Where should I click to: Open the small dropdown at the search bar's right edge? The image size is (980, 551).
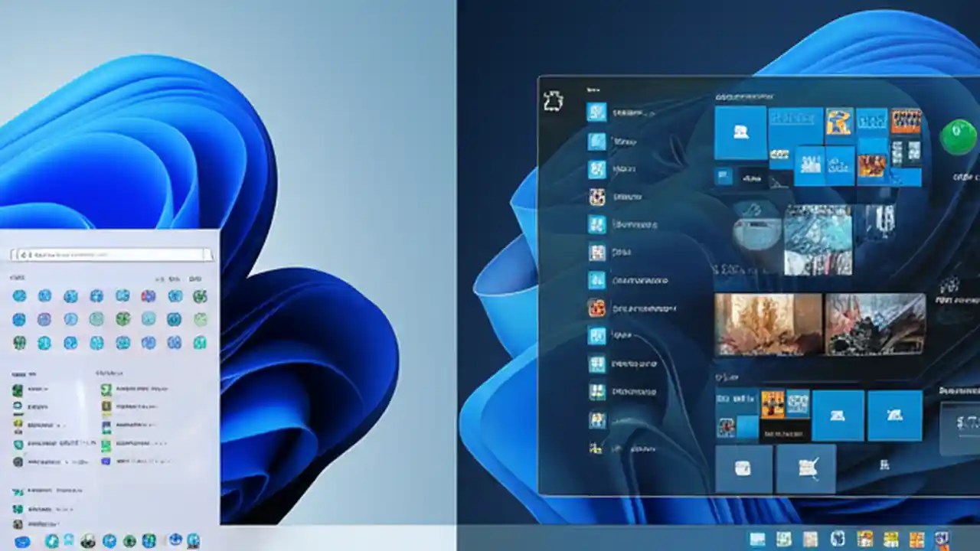coord(207,255)
